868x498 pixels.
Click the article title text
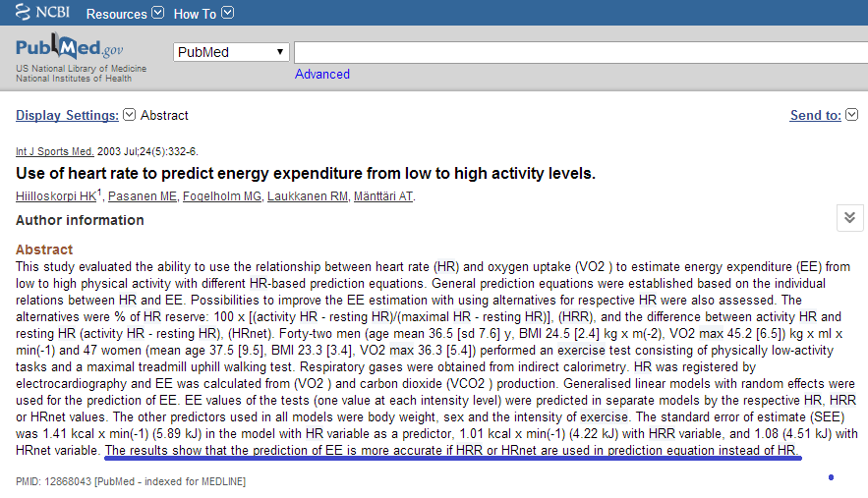tap(306, 173)
